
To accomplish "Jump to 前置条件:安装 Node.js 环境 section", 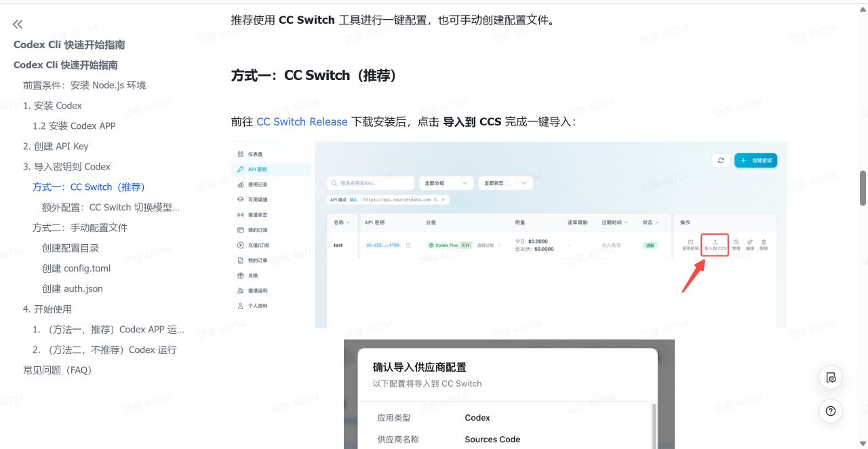I will point(84,85).
